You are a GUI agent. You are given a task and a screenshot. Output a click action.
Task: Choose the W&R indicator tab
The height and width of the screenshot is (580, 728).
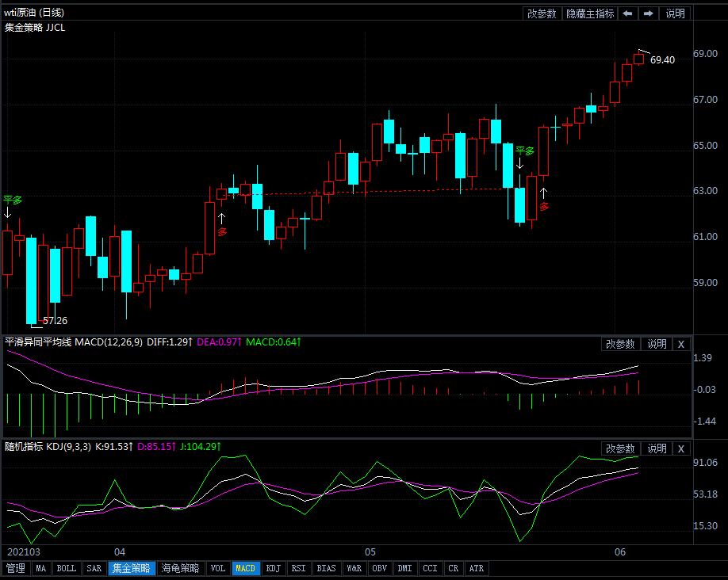[353, 568]
